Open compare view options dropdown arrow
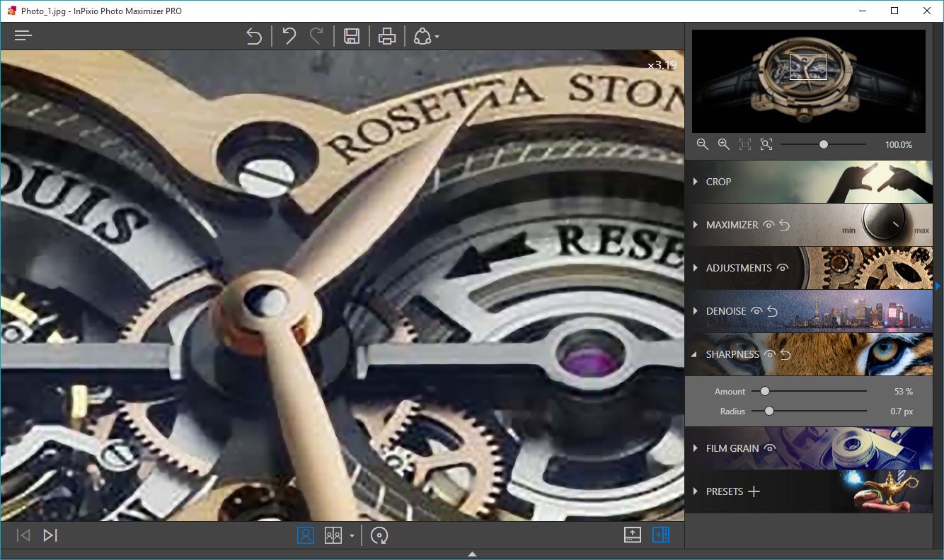 pos(352,536)
